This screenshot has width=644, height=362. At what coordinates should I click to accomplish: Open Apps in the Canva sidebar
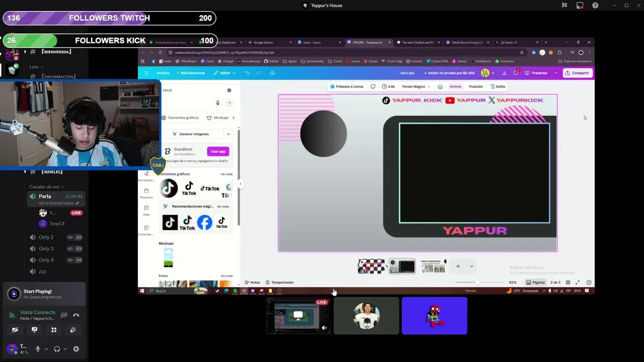146,210
